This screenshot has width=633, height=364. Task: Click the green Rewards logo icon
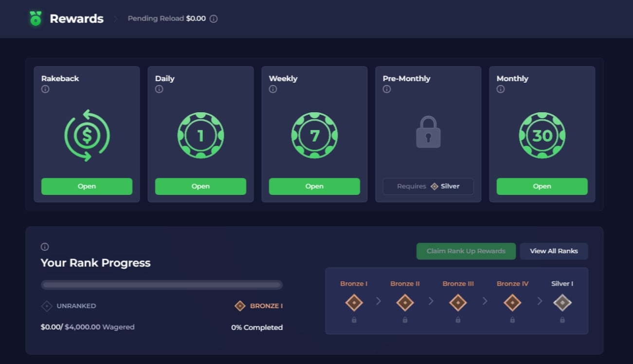36,18
